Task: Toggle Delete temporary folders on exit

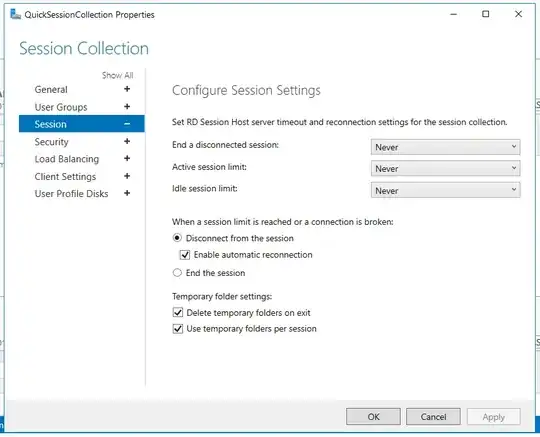Action: click(x=178, y=313)
